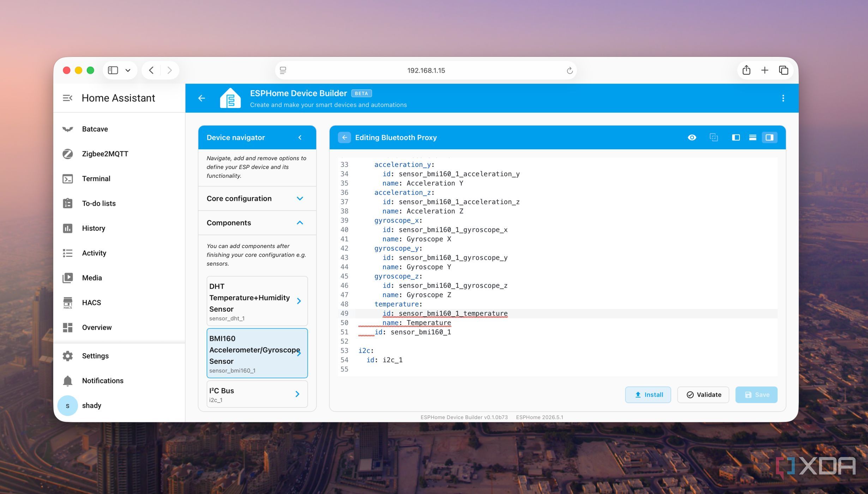Click the Overview dashboard icon

tap(67, 327)
